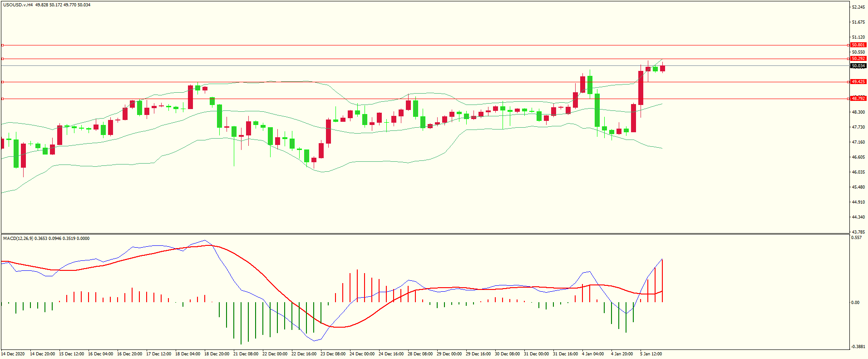The image size is (868, 359).
Task: Click the 0.00 MACD scale value
Action: click(855, 303)
